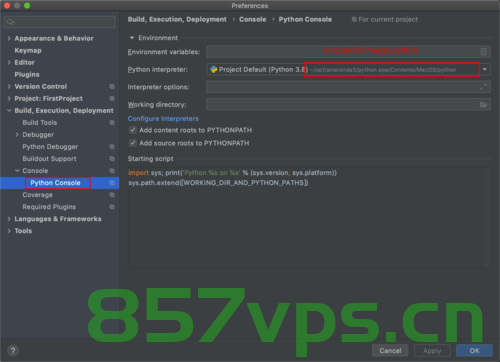
Task: Open Python Debugger settings
Action: click(50, 147)
